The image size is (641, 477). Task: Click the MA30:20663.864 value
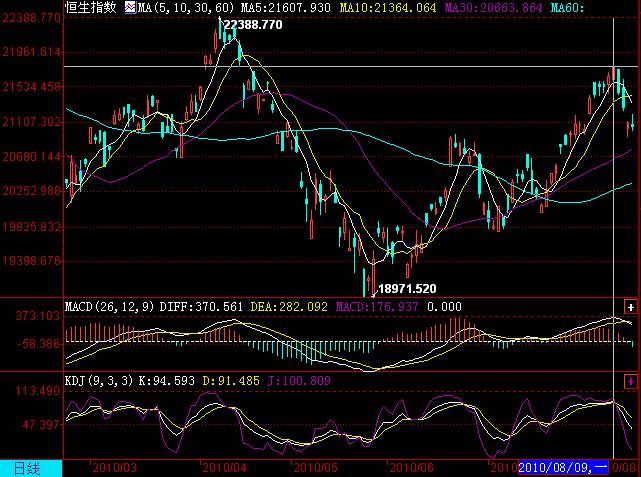point(493,8)
